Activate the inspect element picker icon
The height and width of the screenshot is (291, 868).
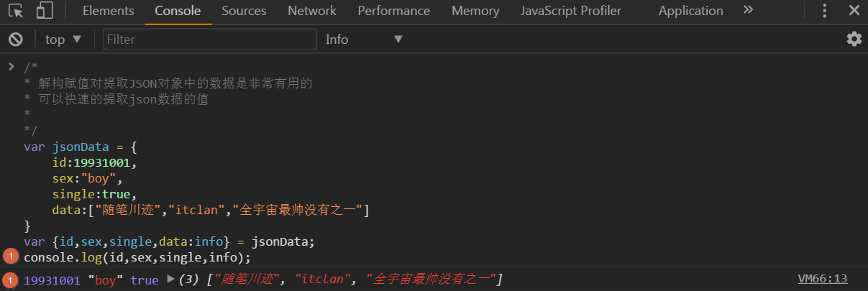(x=16, y=11)
